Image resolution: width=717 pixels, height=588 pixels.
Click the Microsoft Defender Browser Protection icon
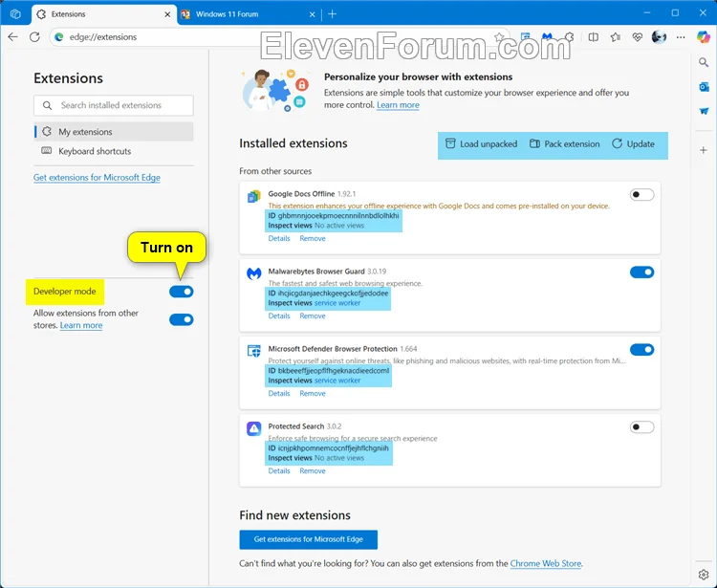[x=253, y=351]
